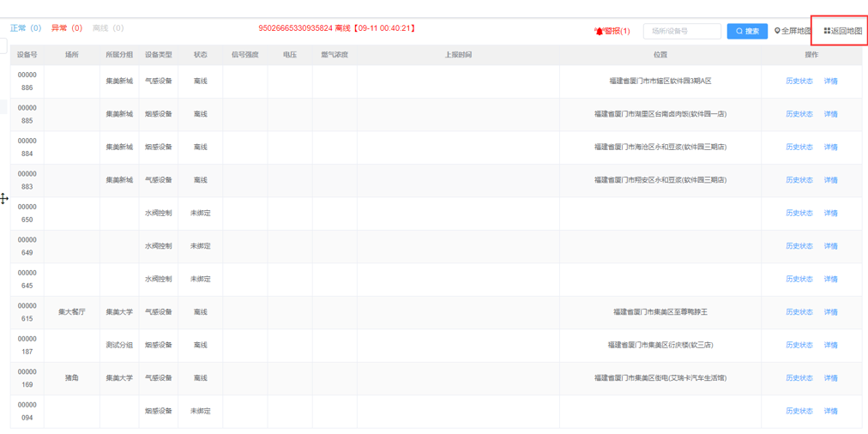Switch to the 离线 (0) status tab
The image size is (868, 434).
(107, 28)
